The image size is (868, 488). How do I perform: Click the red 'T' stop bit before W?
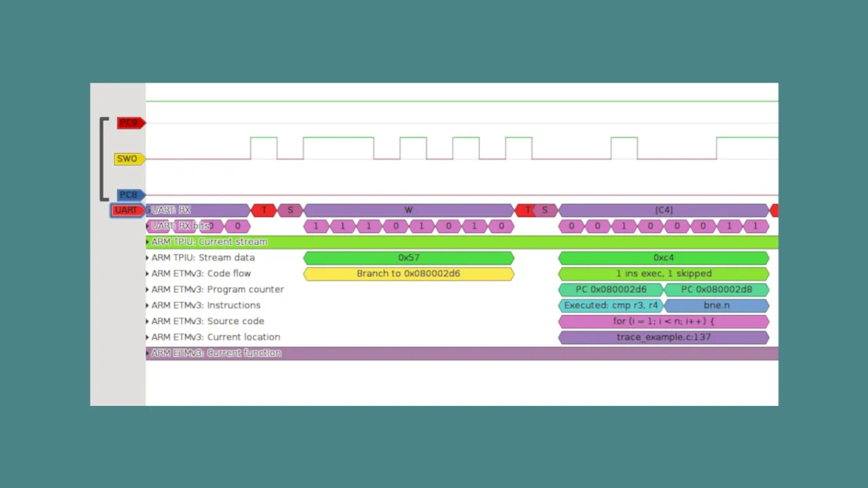pos(264,210)
